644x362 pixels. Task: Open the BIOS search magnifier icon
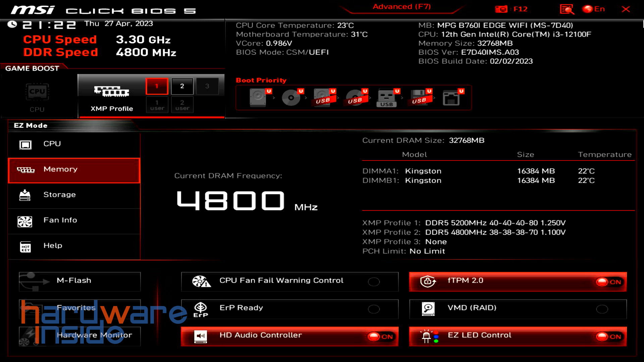pyautogui.click(x=567, y=9)
